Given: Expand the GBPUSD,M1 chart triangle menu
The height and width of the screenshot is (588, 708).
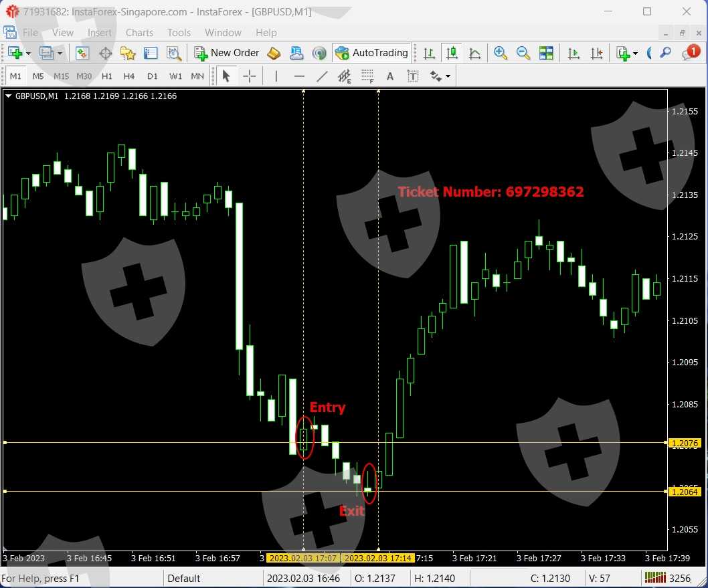Looking at the screenshot, I should [x=8, y=96].
